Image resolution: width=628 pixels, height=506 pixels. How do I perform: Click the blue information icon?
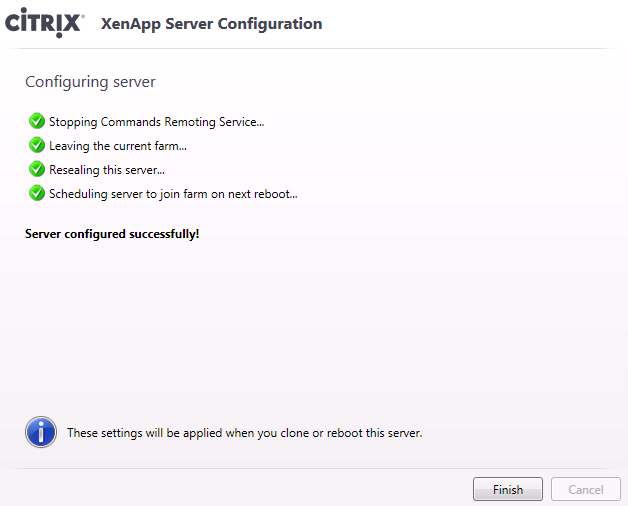pos(40,433)
